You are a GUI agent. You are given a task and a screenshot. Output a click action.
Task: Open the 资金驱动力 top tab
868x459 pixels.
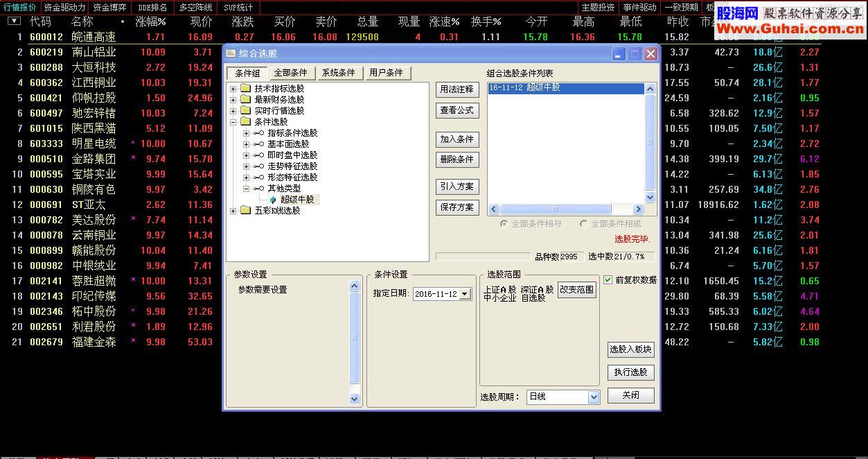64,8
